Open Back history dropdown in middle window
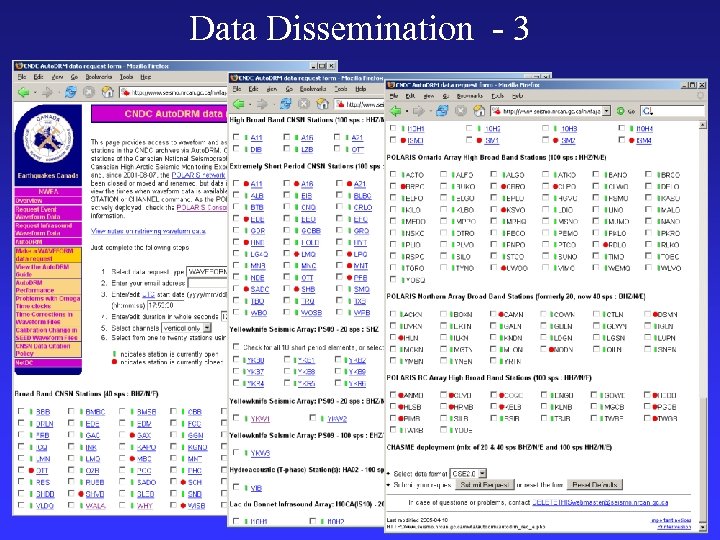720x540 pixels. point(249,105)
